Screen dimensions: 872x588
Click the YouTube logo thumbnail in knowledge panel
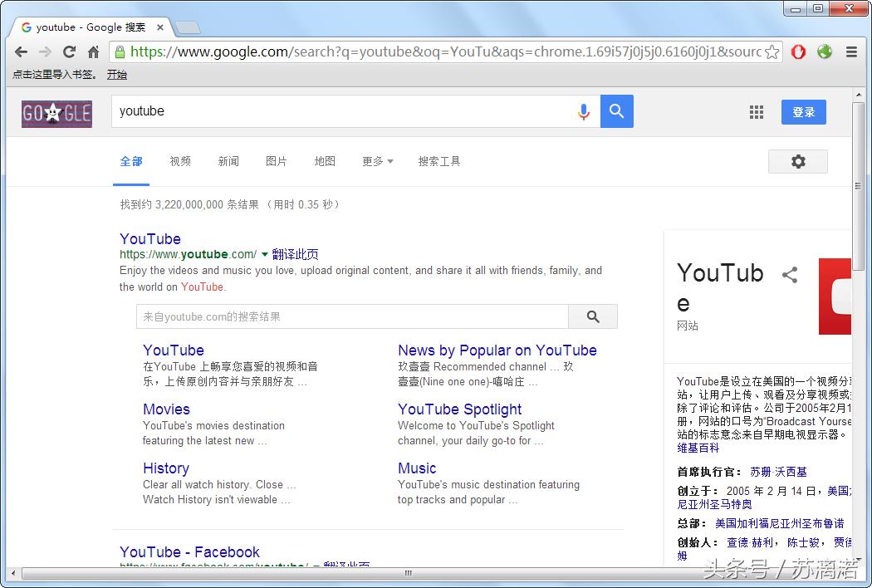[835, 296]
